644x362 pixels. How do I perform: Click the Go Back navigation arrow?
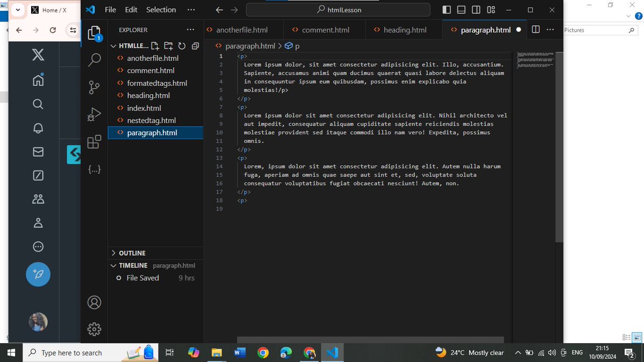219,10
